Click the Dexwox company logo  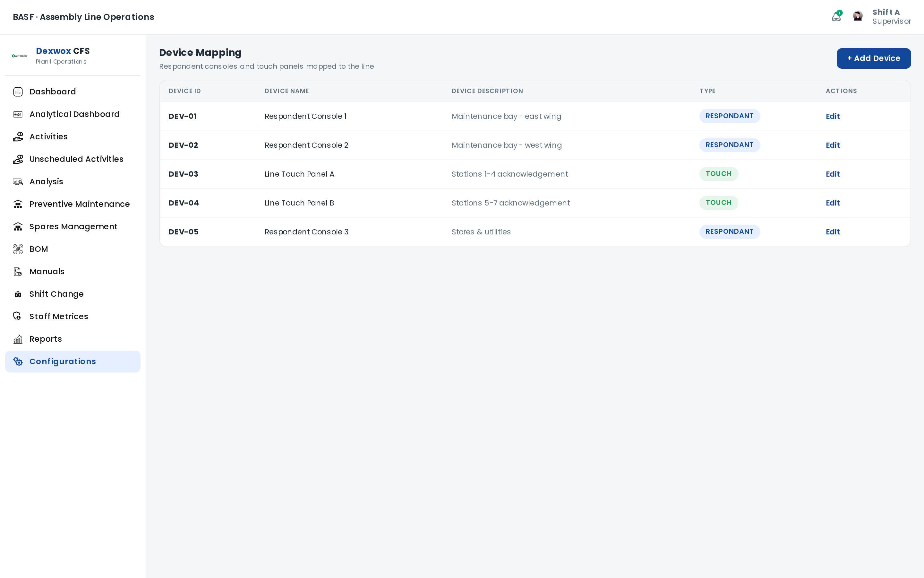pos(20,56)
